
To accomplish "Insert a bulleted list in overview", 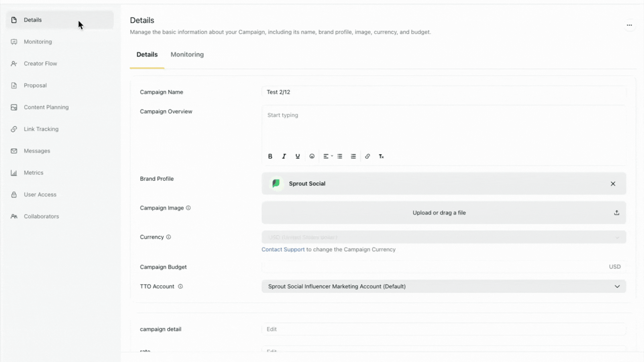I will coord(340,156).
